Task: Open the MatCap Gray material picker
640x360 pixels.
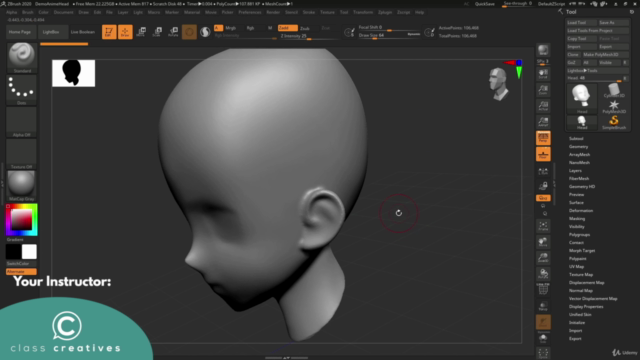Action: (22, 186)
